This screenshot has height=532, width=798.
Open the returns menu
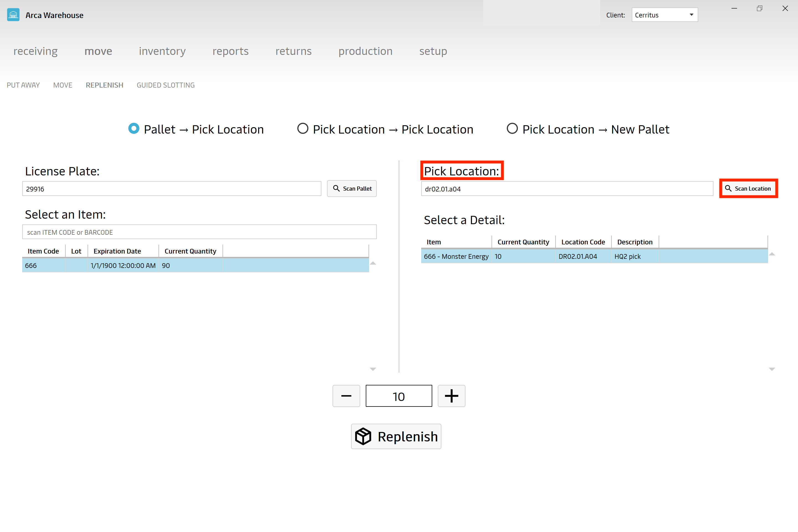pyautogui.click(x=293, y=51)
